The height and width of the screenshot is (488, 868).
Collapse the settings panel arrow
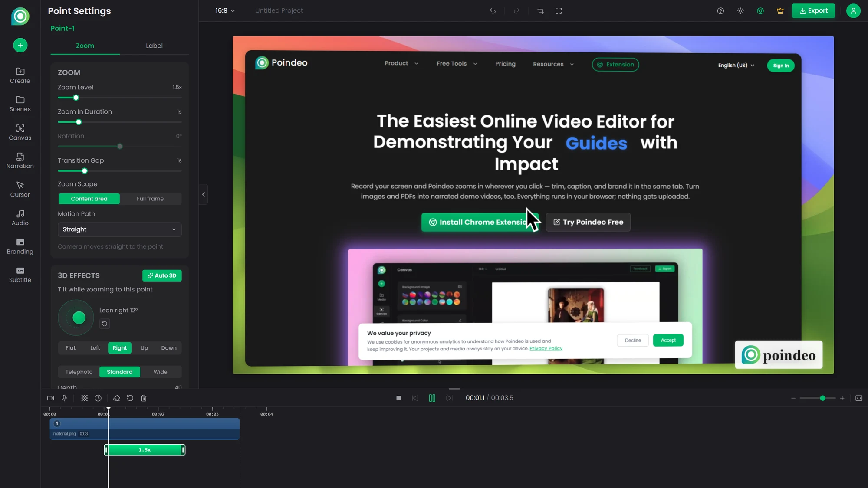[203, 194]
